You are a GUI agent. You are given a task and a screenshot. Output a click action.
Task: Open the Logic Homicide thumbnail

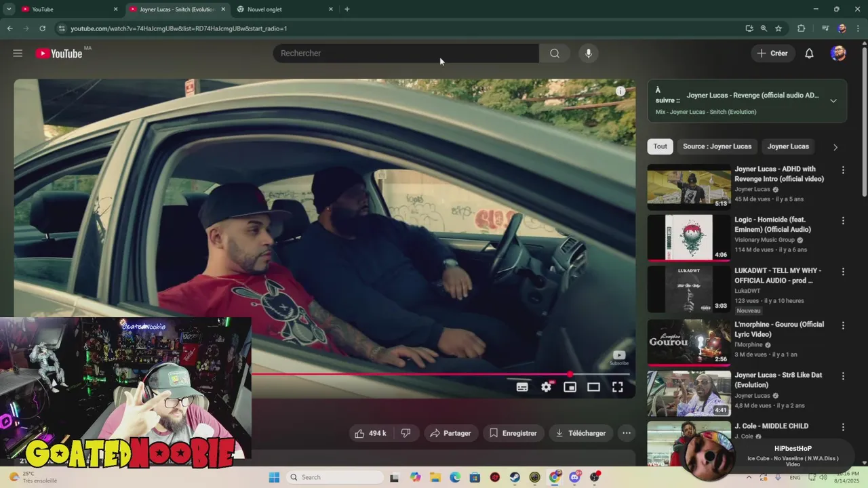688,237
